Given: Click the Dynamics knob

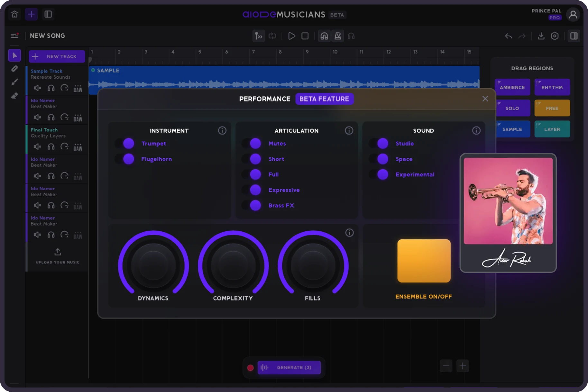Looking at the screenshot, I should tap(153, 265).
